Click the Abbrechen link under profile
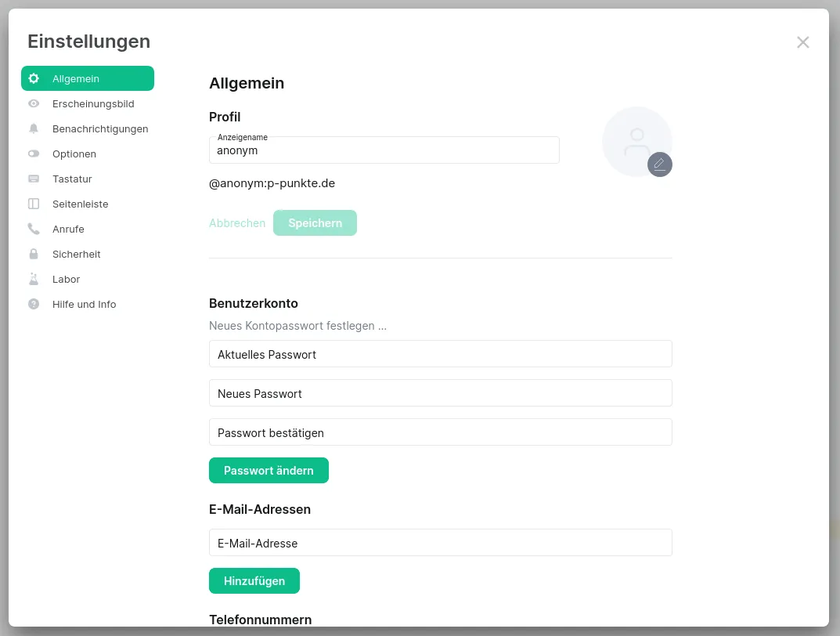Image resolution: width=840 pixels, height=636 pixels. 237,223
